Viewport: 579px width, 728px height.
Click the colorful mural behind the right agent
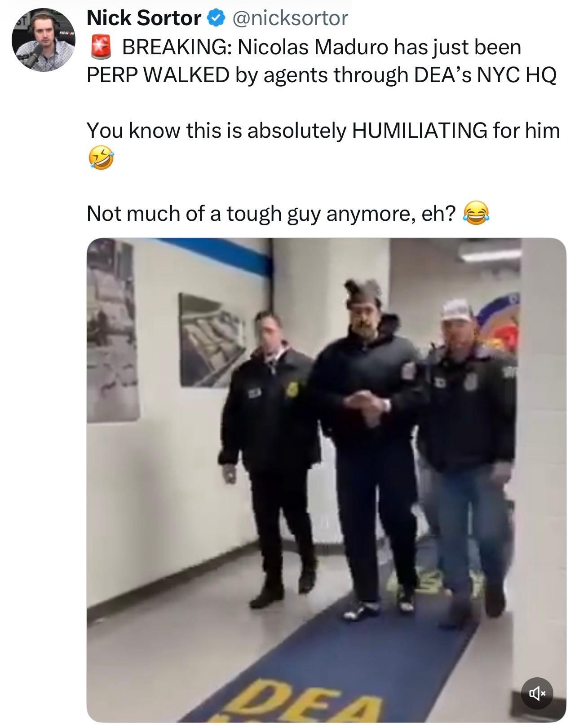pos(499,323)
